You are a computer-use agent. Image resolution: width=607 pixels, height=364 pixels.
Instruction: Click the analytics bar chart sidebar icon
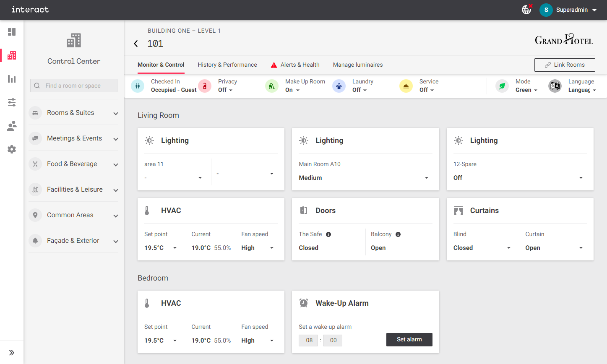click(x=12, y=79)
